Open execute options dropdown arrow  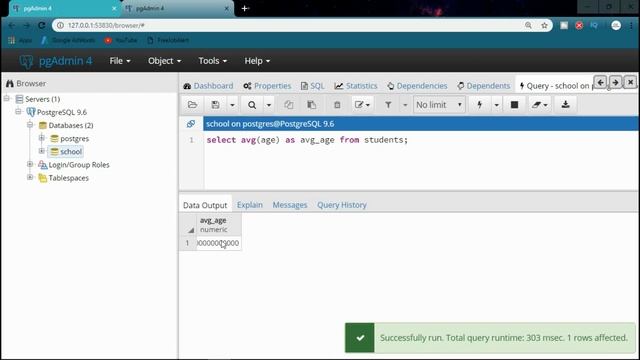click(496, 105)
